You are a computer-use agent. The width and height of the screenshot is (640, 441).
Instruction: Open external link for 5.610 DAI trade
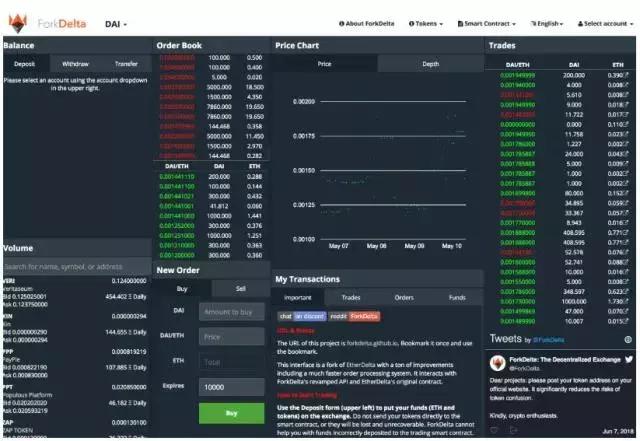click(x=626, y=95)
